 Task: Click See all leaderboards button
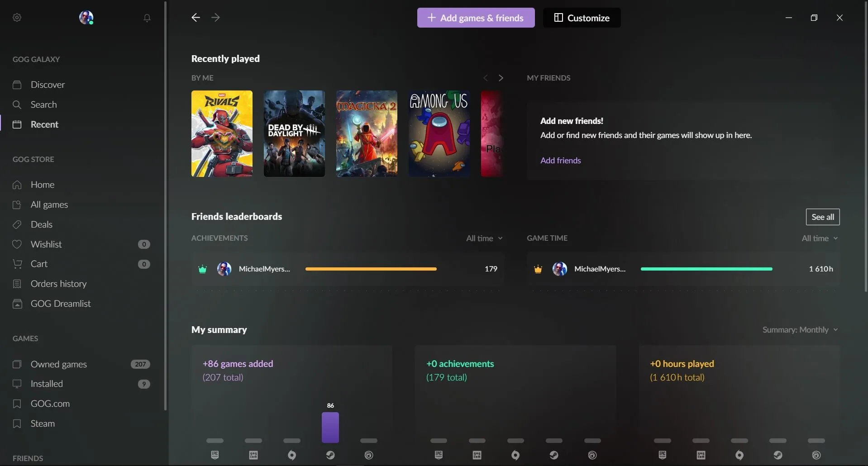(822, 217)
